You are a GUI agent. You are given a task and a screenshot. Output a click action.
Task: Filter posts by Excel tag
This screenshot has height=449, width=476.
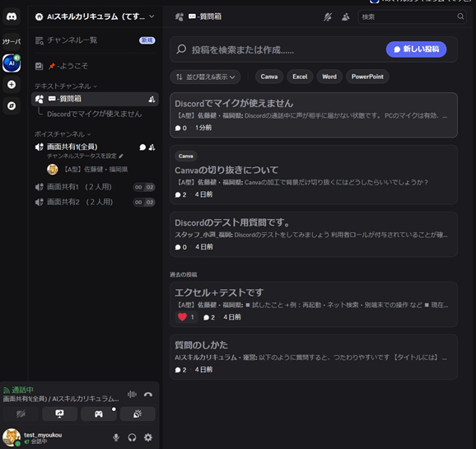click(x=300, y=77)
